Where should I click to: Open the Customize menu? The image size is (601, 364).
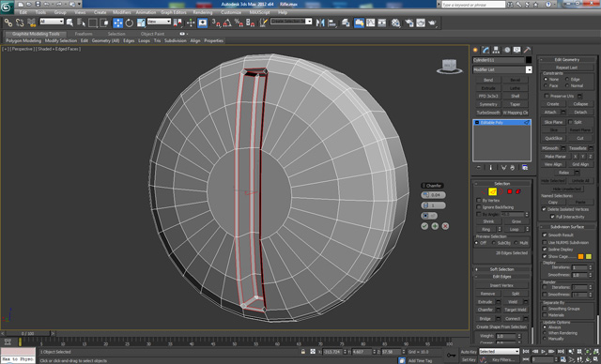click(231, 12)
